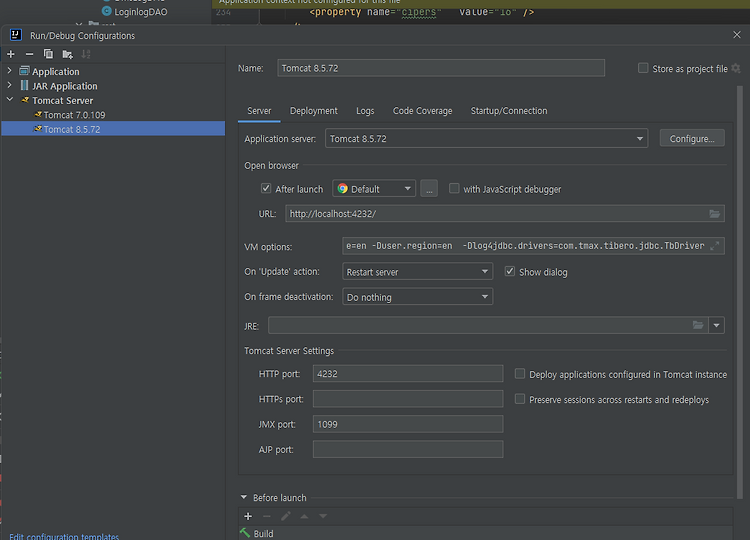This screenshot has height=540, width=750.
Task: Click the IntelliJ logo in dialog title
Action: click(16, 35)
